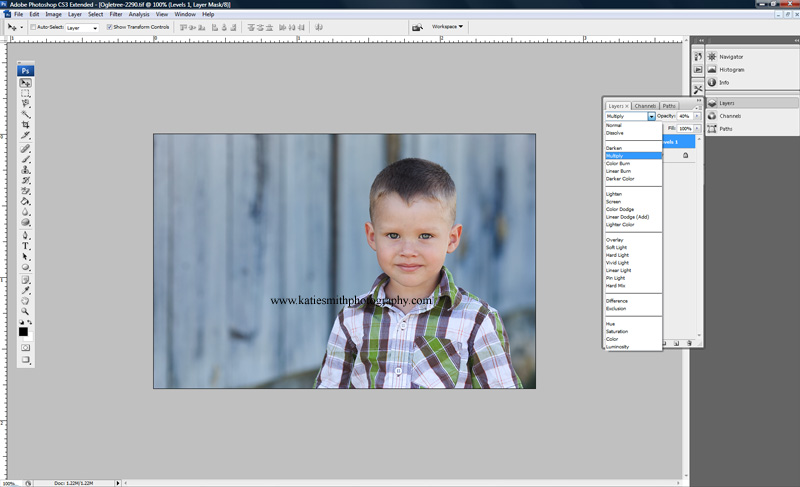Select the Pen tool

click(x=25, y=235)
